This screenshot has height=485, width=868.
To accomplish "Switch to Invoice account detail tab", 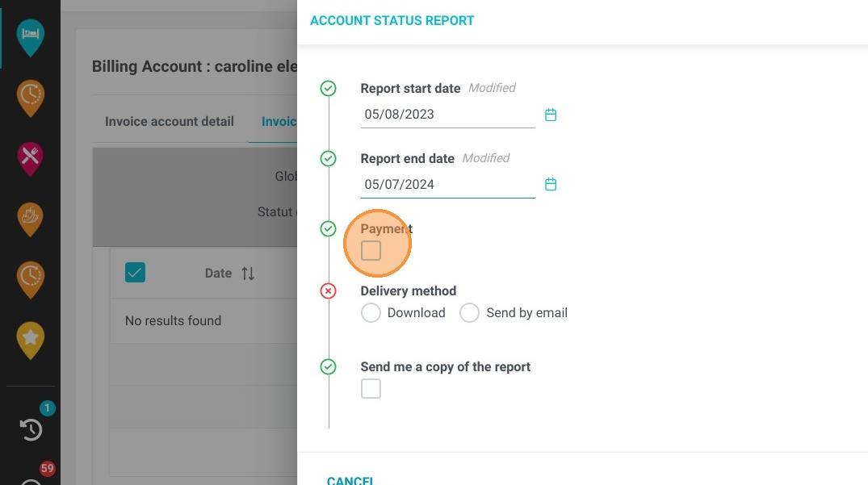I will tap(170, 121).
